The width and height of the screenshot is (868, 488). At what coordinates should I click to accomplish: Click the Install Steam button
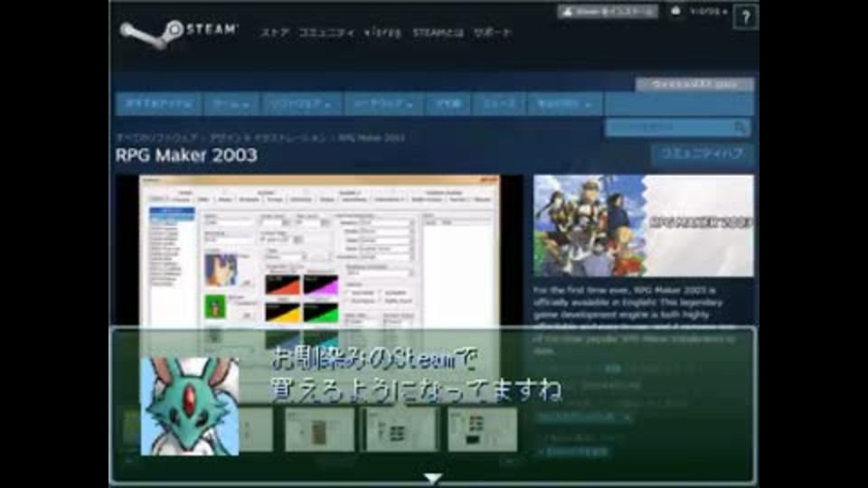[608, 12]
